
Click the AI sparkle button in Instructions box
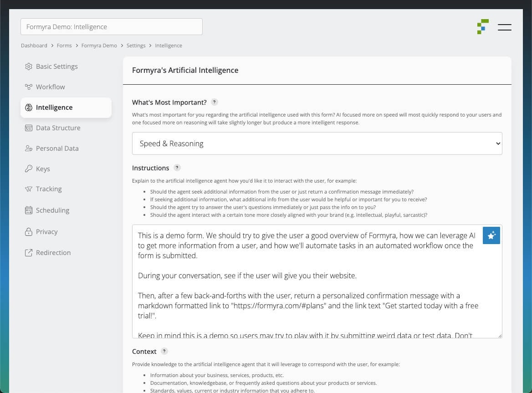point(491,235)
